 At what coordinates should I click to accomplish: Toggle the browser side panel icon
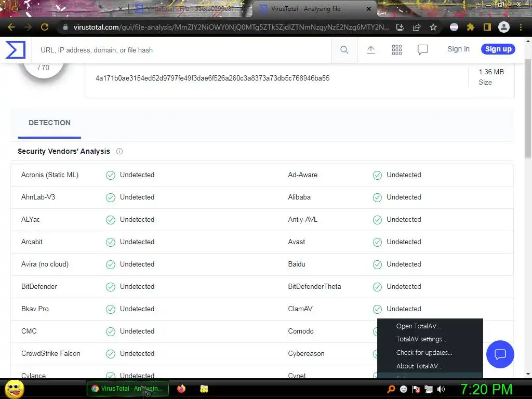pos(487,27)
